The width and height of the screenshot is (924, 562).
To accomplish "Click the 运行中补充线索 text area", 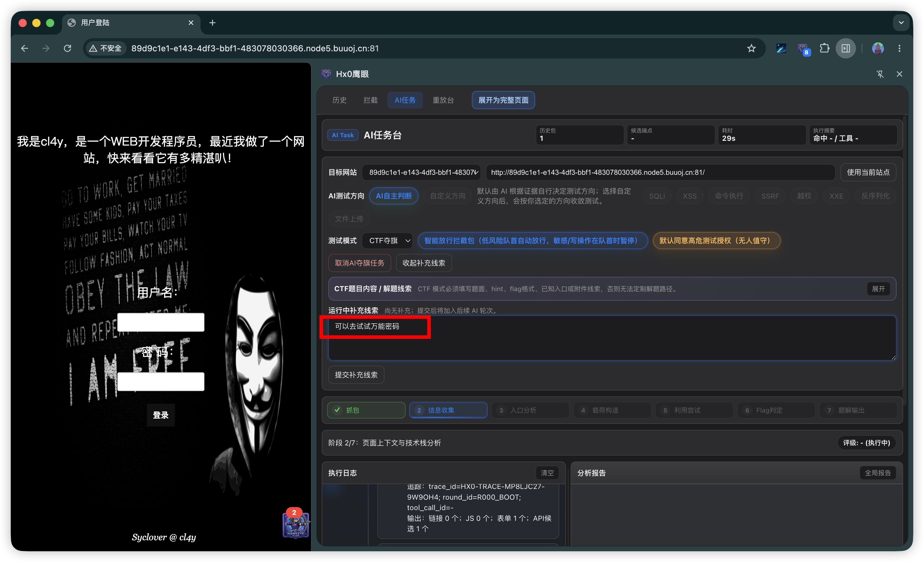I will click(612, 338).
